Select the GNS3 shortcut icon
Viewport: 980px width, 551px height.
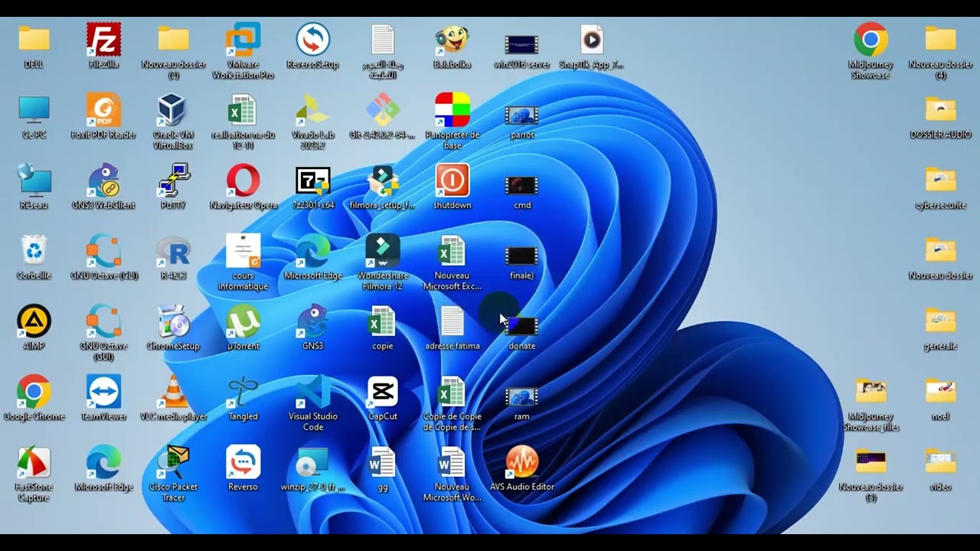coord(312,321)
